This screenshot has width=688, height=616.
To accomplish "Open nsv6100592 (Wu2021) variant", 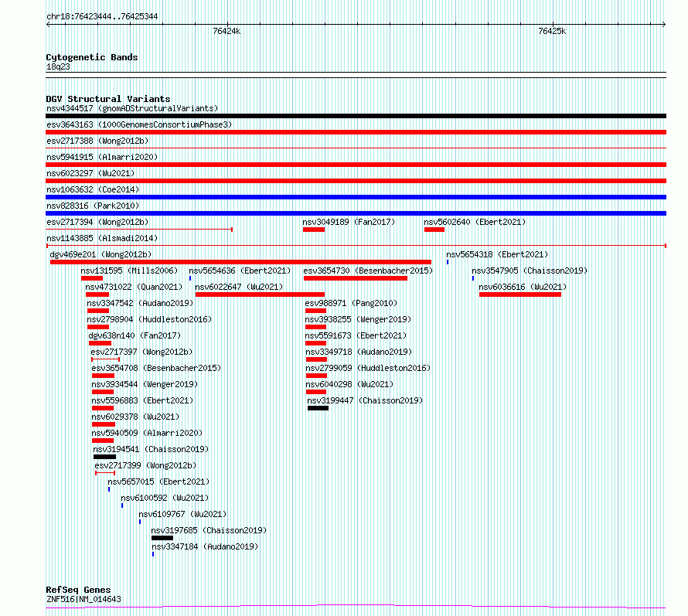I will (x=165, y=498).
